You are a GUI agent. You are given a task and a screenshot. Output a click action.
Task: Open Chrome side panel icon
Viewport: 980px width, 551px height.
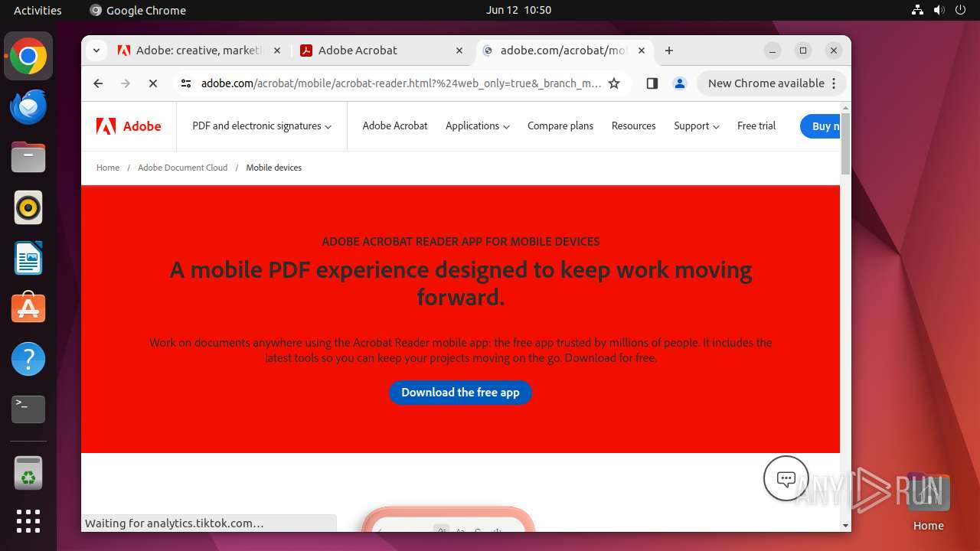(652, 83)
